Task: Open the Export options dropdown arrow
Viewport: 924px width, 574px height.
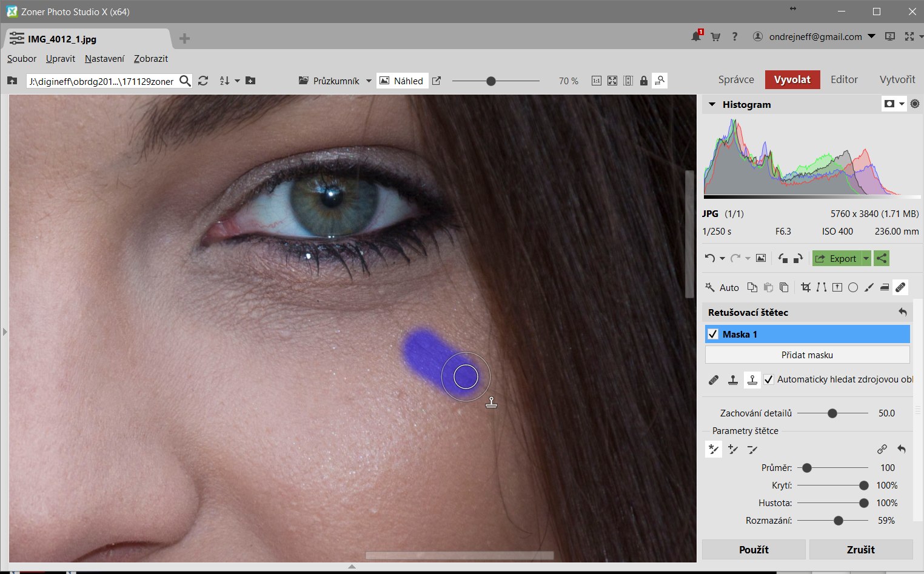Action: pyautogui.click(x=866, y=258)
